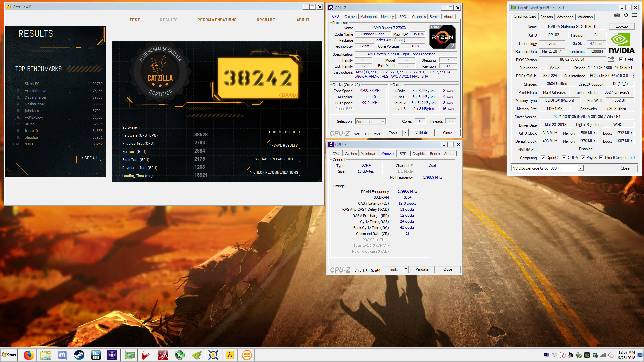Open the BOINC icon in the taskbar

pyautogui.click(x=213, y=355)
